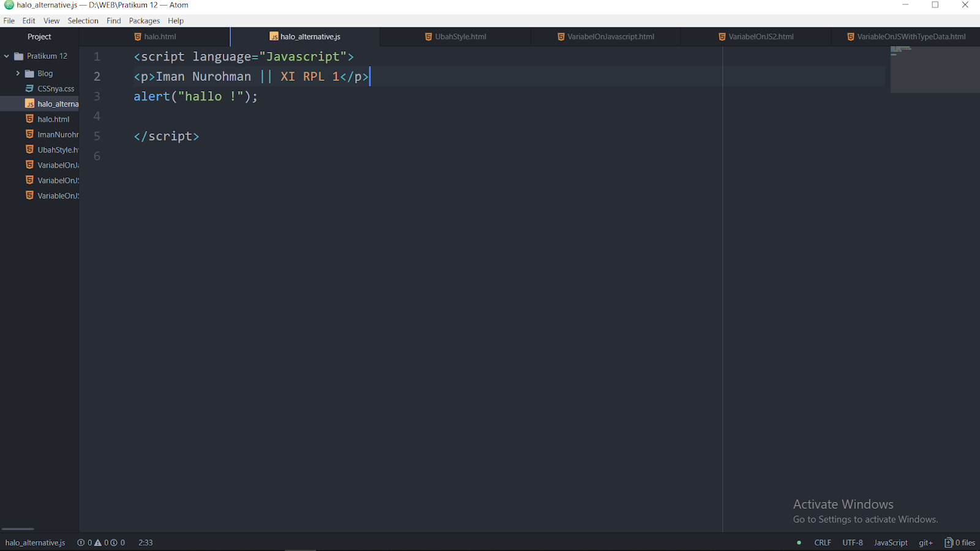Click the warning count indicator in status bar
Image resolution: width=980 pixels, height=551 pixels.
point(98,542)
